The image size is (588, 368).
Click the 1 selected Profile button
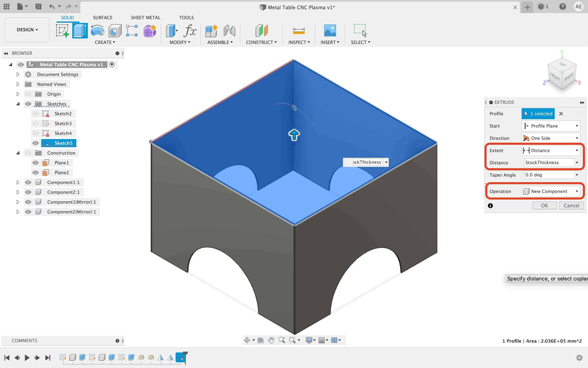pos(538,114)
